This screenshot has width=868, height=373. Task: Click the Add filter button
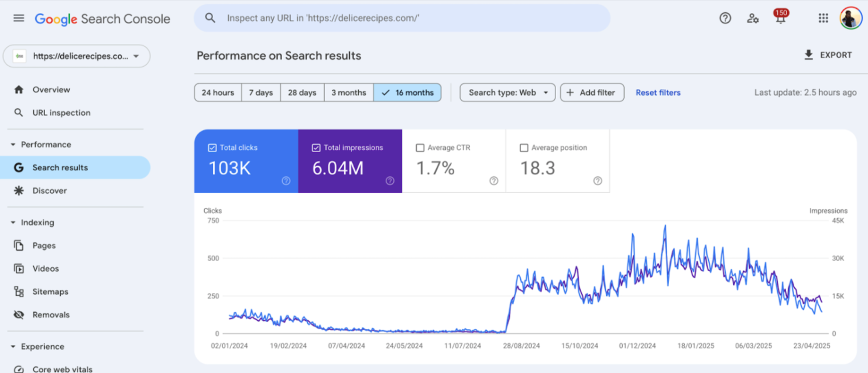pos(592,92)
